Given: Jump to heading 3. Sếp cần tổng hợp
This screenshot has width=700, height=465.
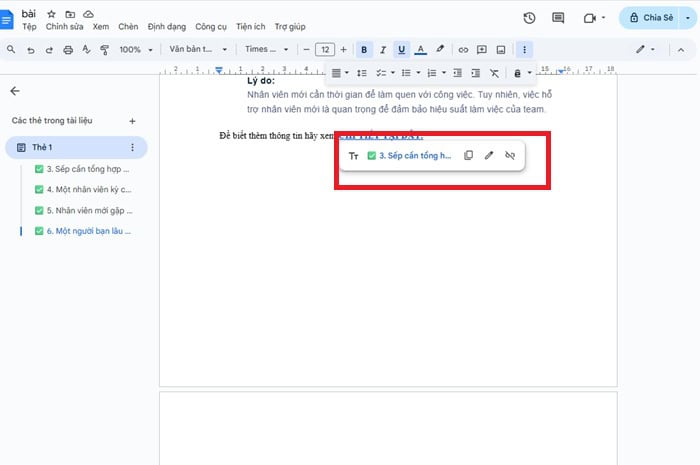Looking at the screenshot, I should pos(83,169).
